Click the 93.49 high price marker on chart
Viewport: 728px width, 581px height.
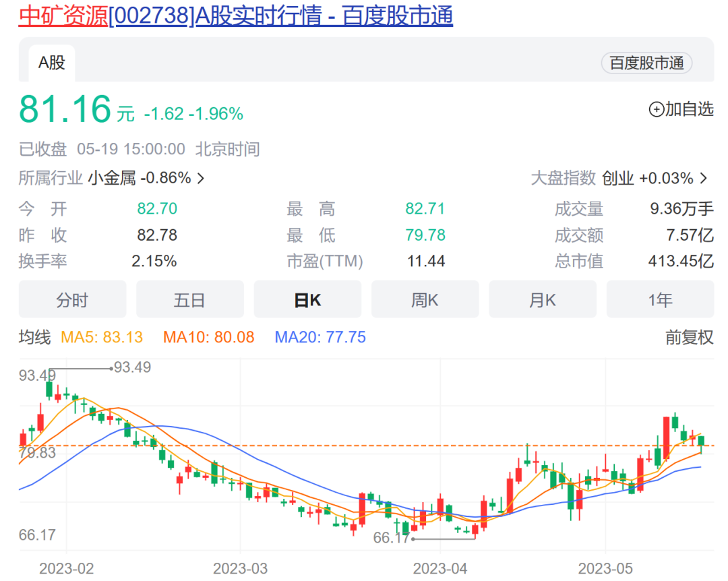click(x=132, y=367)
